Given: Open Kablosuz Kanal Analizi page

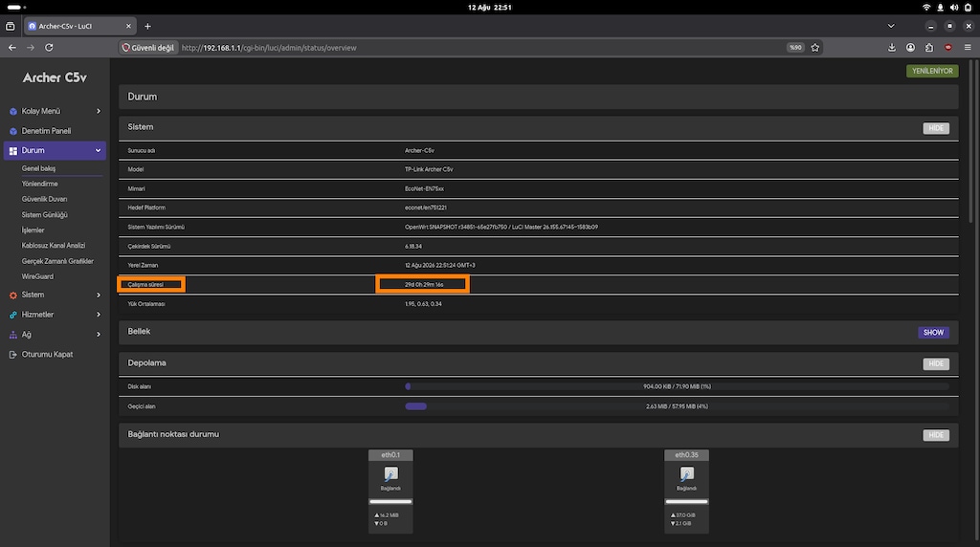Looking at the screenshot, I should 54,246.
